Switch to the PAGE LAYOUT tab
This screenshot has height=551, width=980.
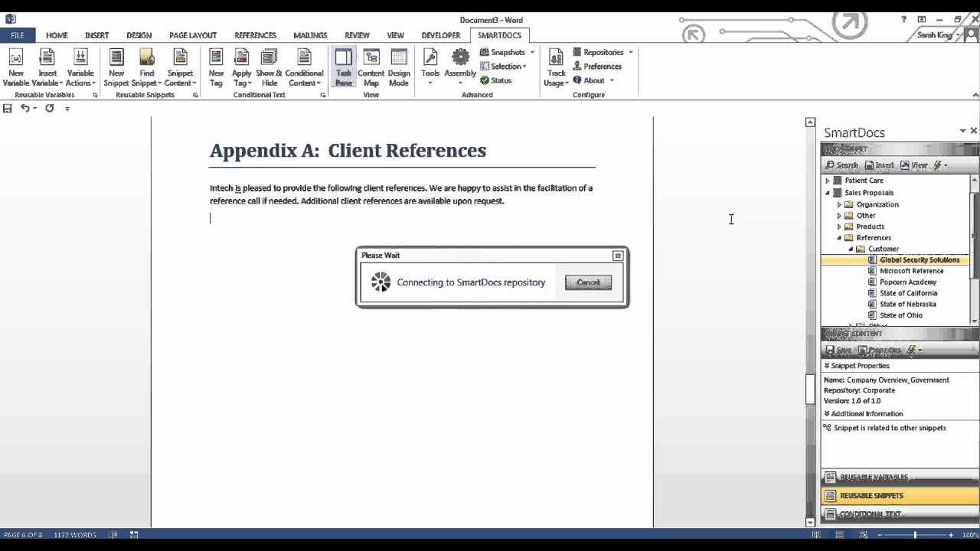[x=193, y=35]
